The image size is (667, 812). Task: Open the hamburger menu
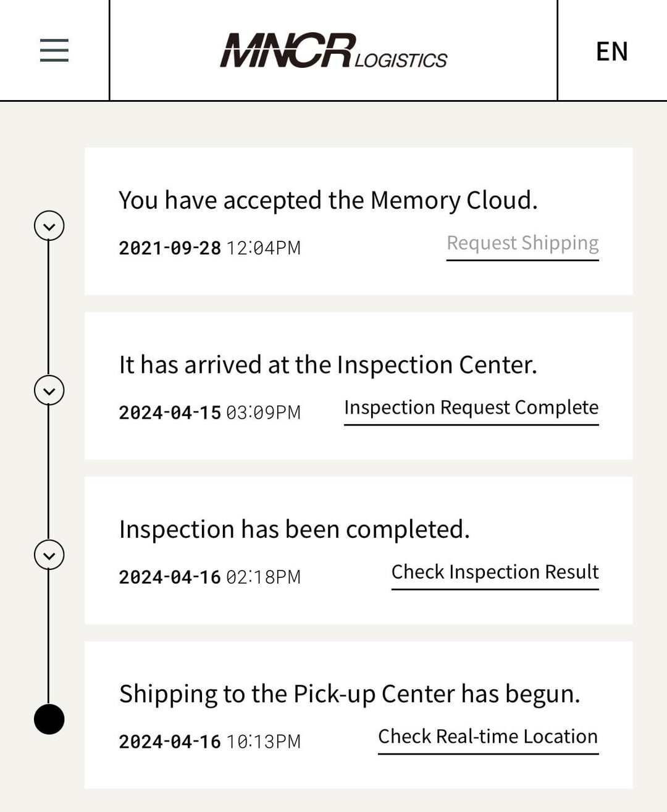(54, 50)
